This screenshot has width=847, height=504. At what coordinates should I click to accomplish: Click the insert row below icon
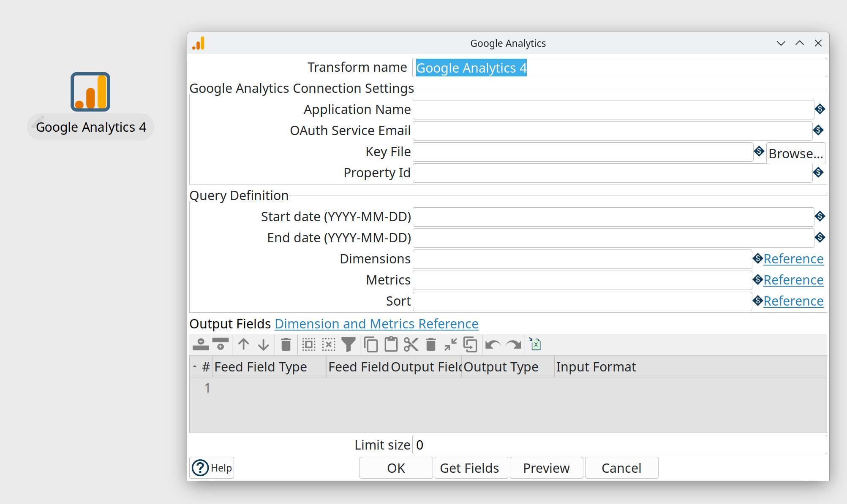point(221,344)
